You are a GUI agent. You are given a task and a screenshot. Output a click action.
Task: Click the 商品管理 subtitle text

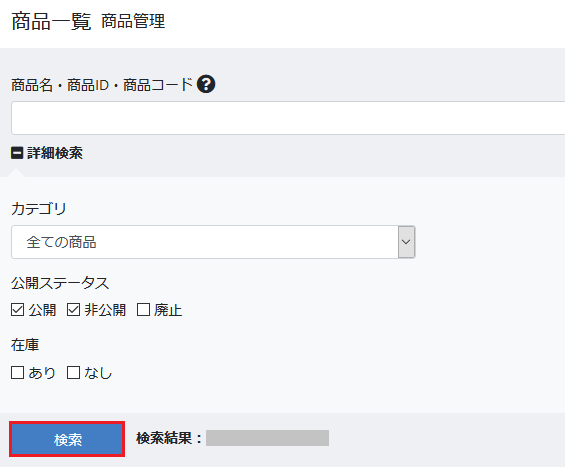pos(133,21)
